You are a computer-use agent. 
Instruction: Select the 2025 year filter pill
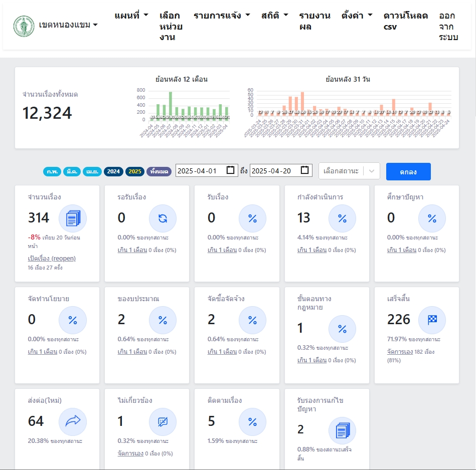pyautogui.click(x=135, y=172)
